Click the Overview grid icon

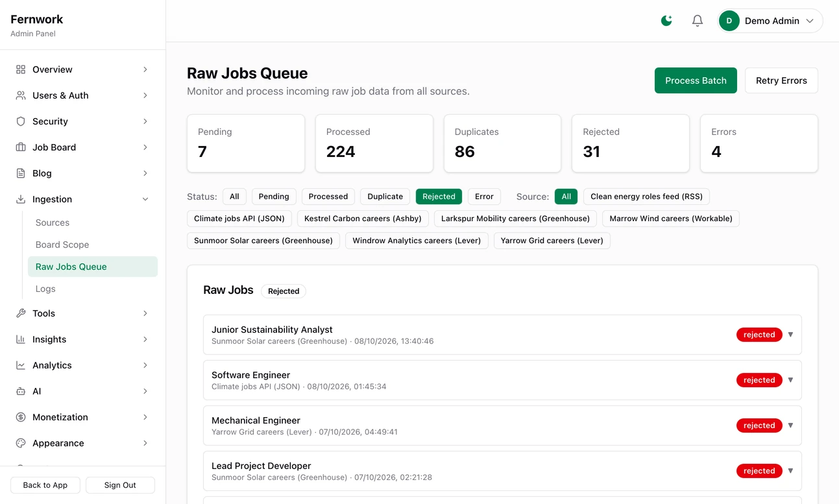pos(21,69)
